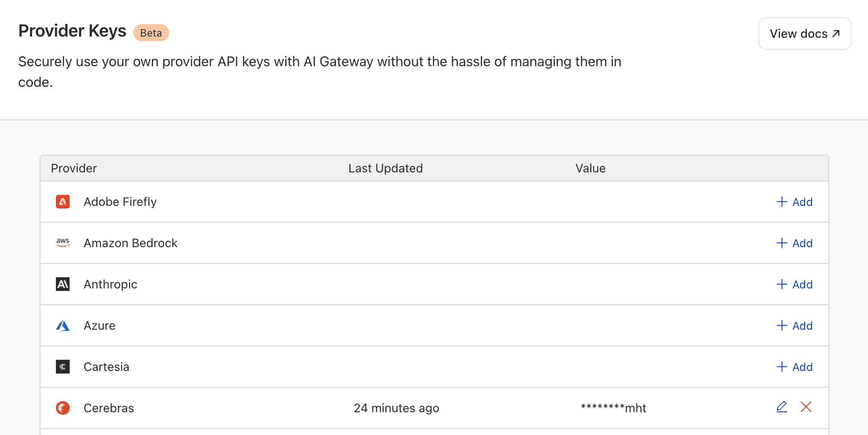Click the Provider column header
The height and width of the screenshot is (435, 868).
(74, 168)
